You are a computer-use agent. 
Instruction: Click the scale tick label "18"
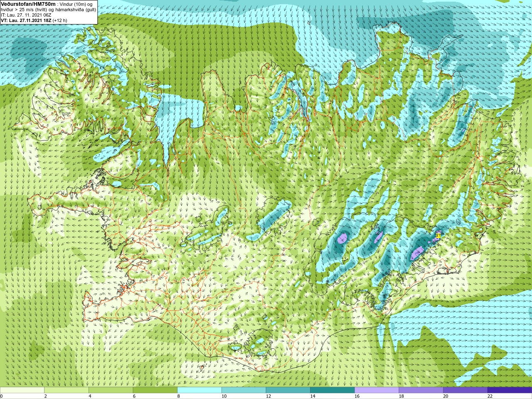[401, 396]
